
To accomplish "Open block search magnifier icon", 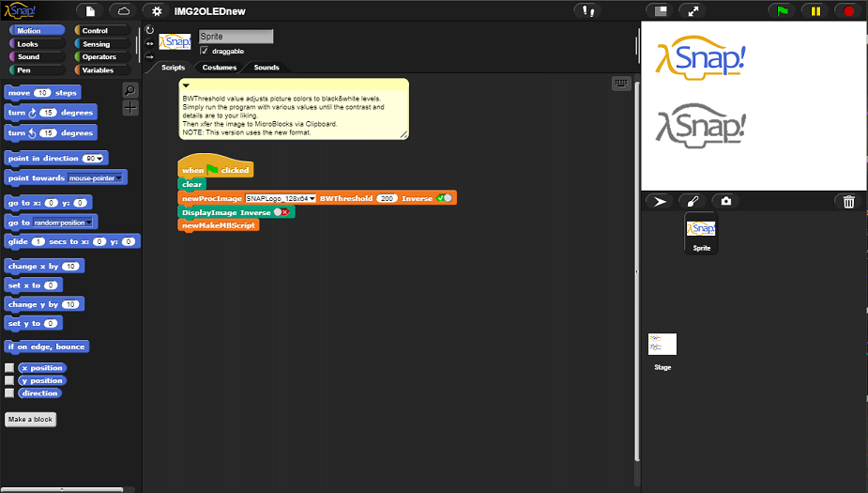I will click(x=130, y=90).
